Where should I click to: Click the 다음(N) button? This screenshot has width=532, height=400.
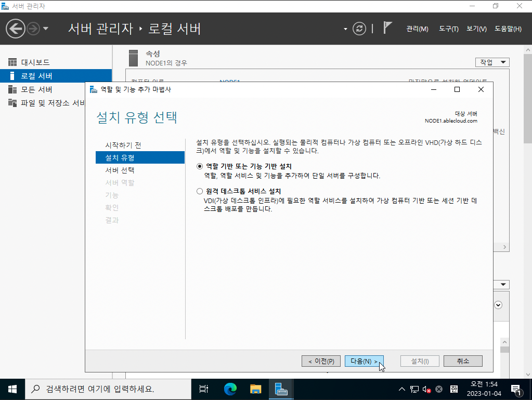(x=364, y=362)
